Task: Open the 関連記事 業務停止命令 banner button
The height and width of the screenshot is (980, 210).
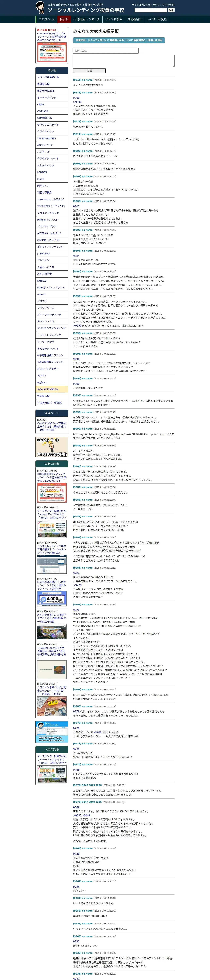Action: [x=119, y=40]
